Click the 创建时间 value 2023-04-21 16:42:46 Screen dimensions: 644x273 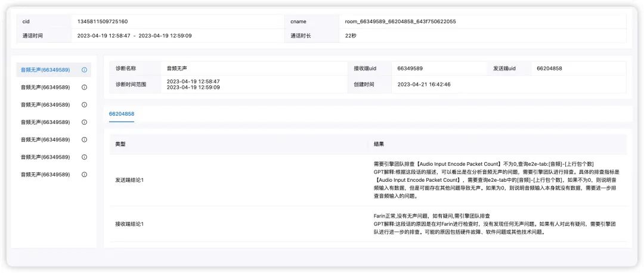[424, 85]
